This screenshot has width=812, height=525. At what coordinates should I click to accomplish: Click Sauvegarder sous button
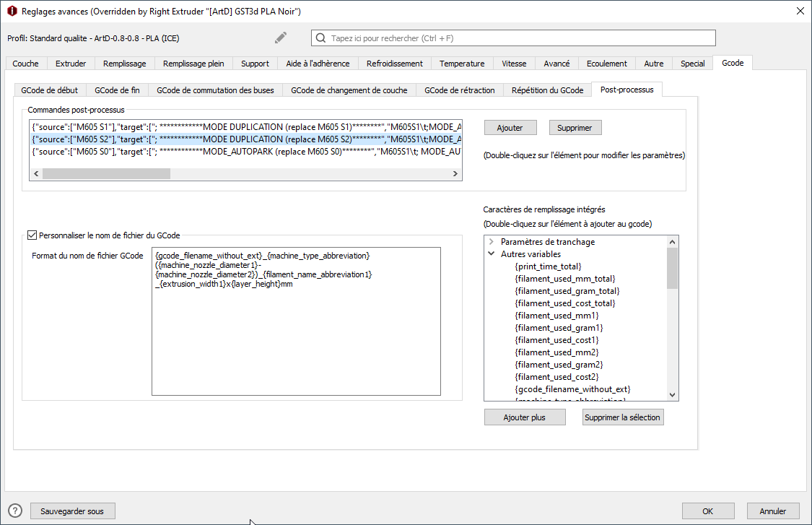tap(72, 511)
